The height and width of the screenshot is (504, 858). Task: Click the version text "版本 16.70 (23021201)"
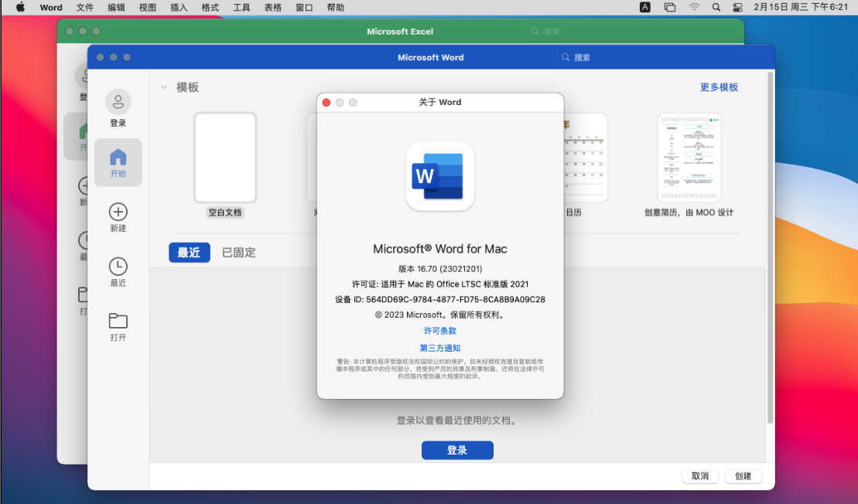pyautogui.click(x=440, y=269)
